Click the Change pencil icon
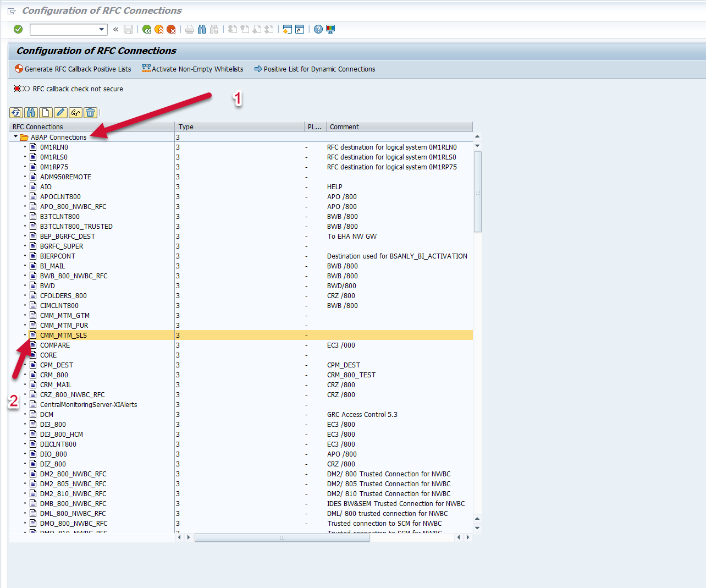 point(60,113)
